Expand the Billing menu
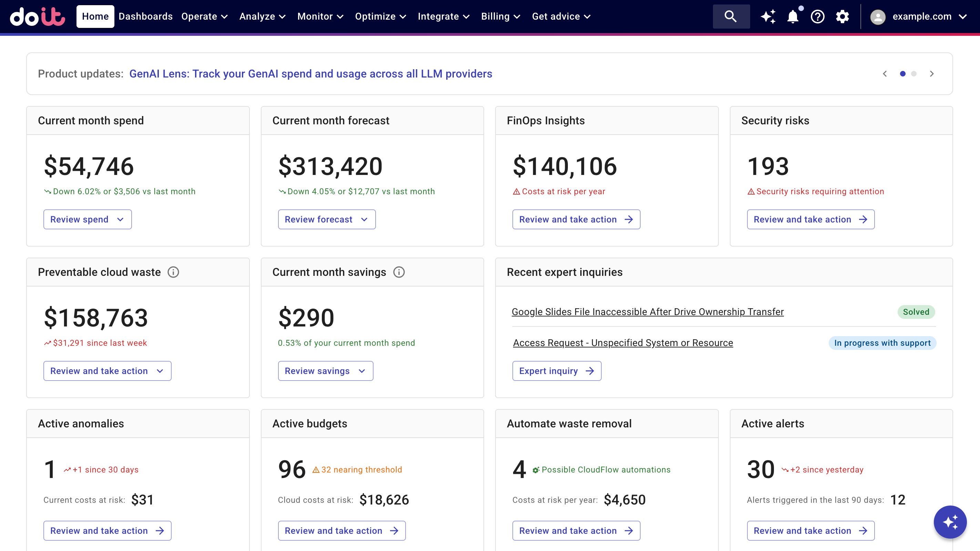Viewport: 980px width, 551px height. click(x=500, y=16)
